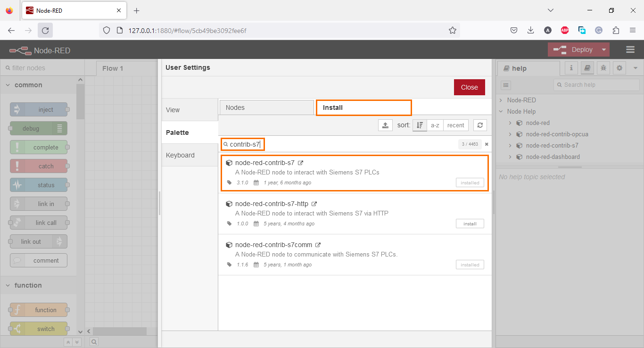This screenshot has width=644, height=348.
Task: Open the Deploy options dropdown arrow
Action: click(604, 50)
